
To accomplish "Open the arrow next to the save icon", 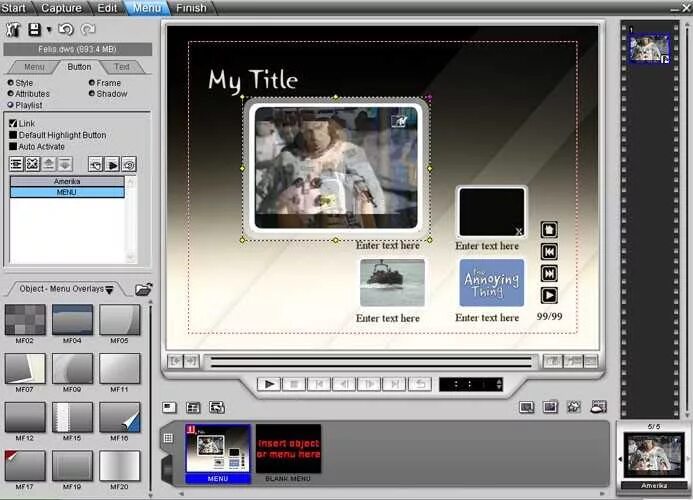I will (x=49, y=30).
